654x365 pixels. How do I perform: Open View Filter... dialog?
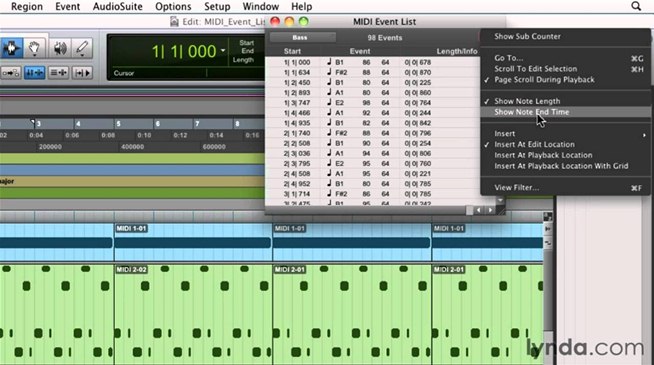tap(565, 188)
